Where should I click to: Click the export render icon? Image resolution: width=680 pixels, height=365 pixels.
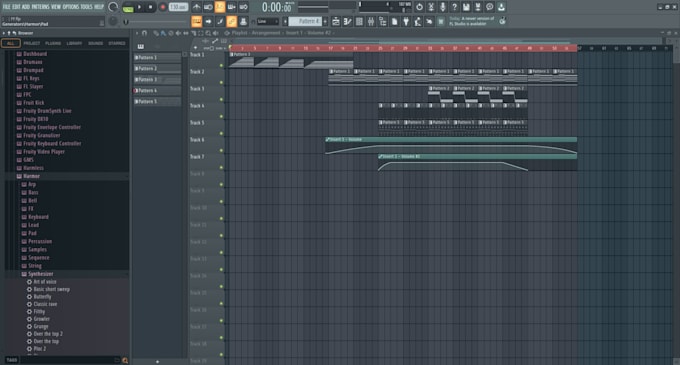(478, 7)
